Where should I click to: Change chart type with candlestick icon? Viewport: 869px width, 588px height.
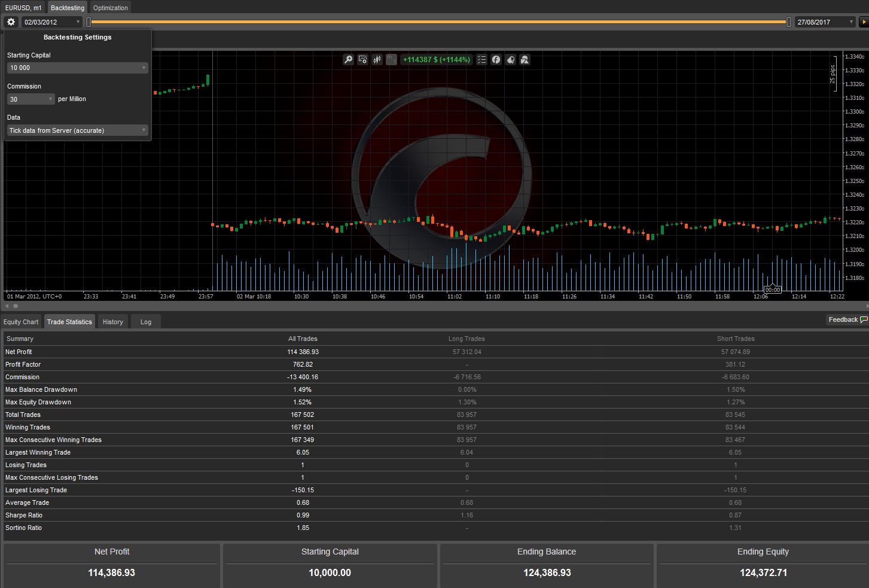377,60
